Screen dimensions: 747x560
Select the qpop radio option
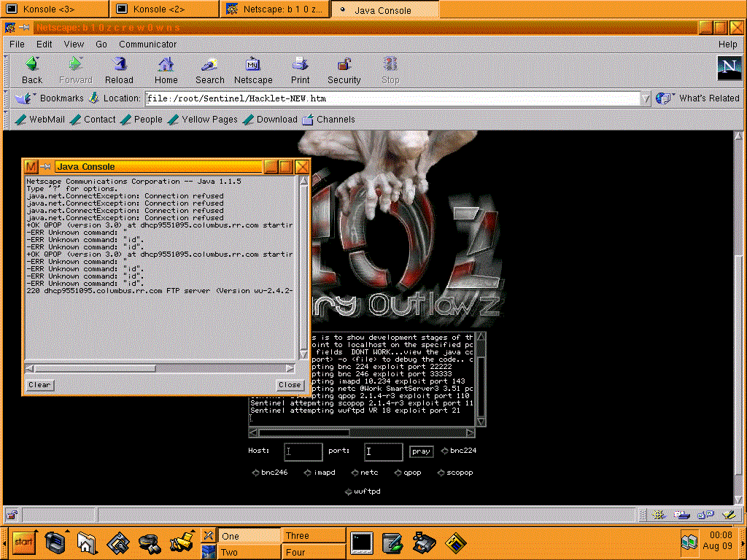click(x=398, y=472)
